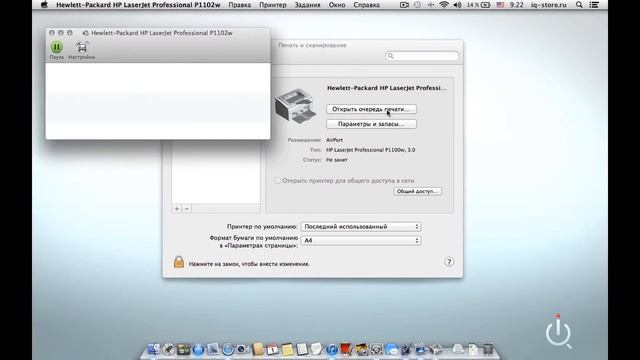Open the Задания menu
Image resolution: width=640 pixels, height=360 pixels.
coord(307,5)
